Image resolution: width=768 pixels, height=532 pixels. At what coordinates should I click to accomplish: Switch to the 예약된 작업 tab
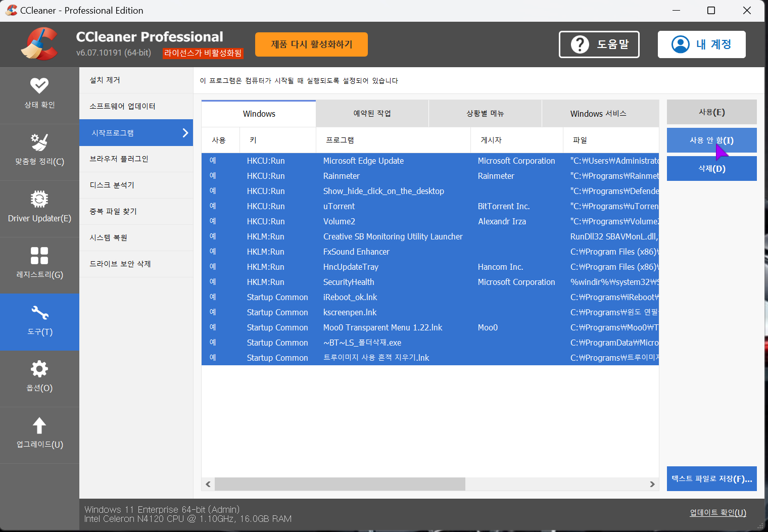tap(372, 114)
